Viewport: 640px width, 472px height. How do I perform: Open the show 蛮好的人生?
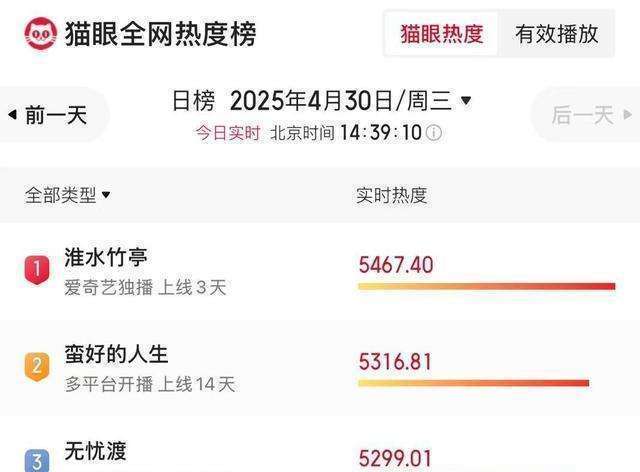click(116, 354)
